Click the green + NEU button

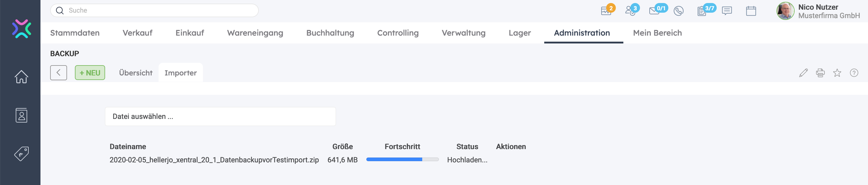coord(90,73)
